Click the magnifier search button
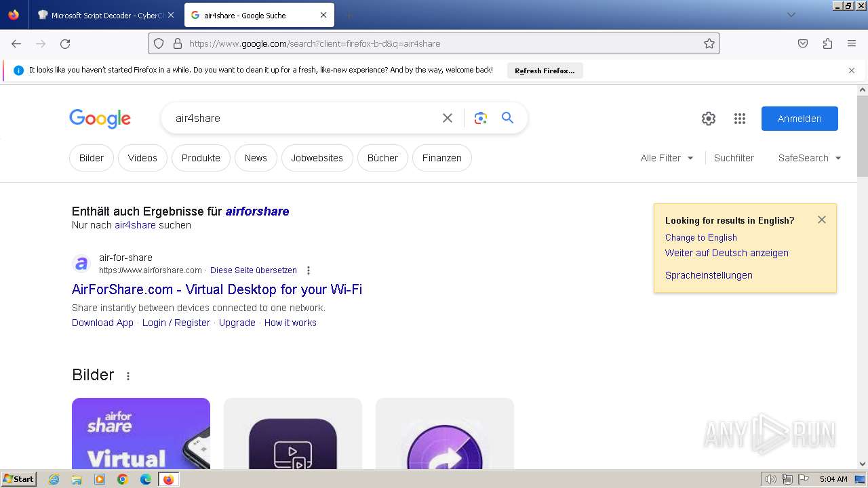868x488 pixels. coord(507,118)
